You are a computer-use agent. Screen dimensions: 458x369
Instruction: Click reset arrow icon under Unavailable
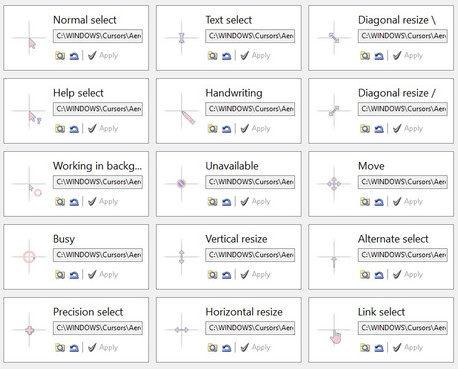[x=227, y=202]
